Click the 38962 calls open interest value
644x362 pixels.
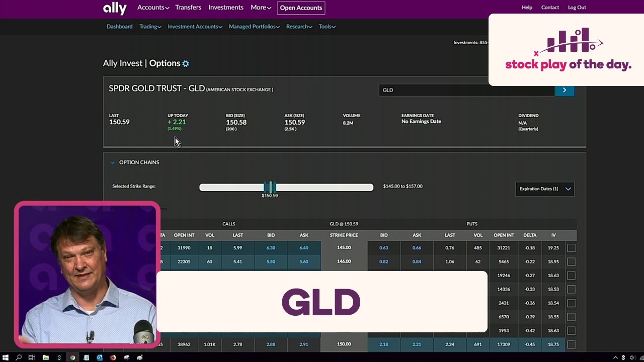(184, 344)
